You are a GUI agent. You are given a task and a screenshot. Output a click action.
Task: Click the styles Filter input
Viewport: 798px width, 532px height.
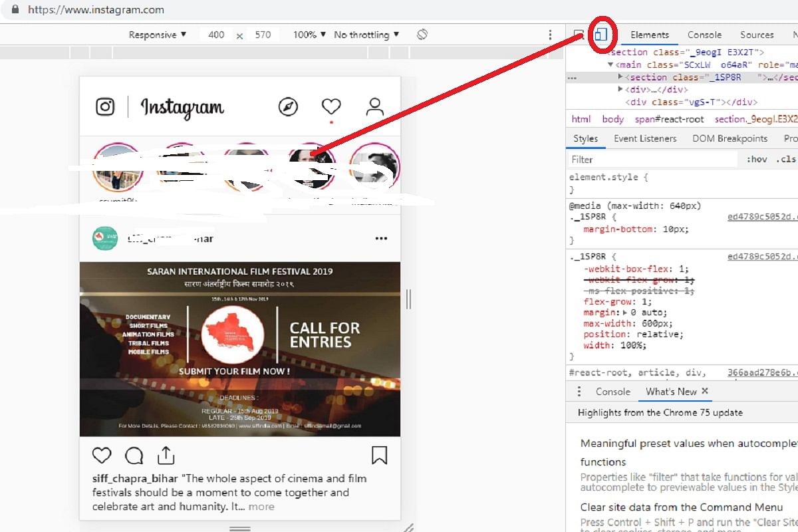[653, 160]
